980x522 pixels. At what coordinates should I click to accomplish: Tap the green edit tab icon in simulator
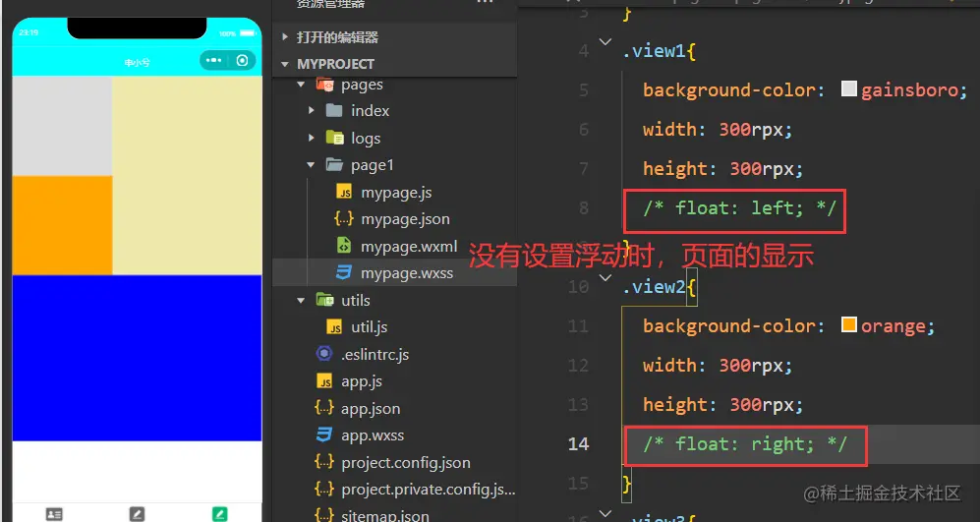219,514
